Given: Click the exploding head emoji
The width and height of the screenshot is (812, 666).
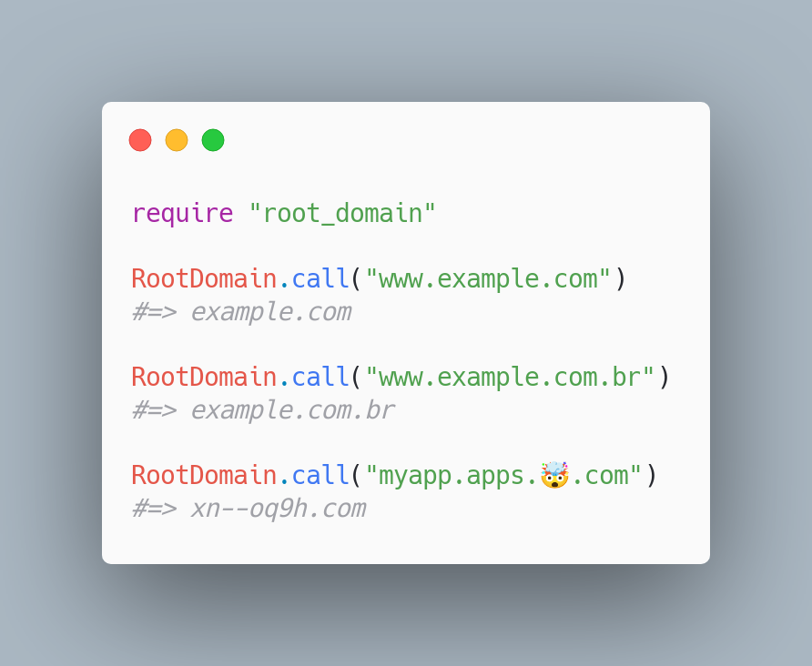Looking at the screenshot, I should (554, 475).
